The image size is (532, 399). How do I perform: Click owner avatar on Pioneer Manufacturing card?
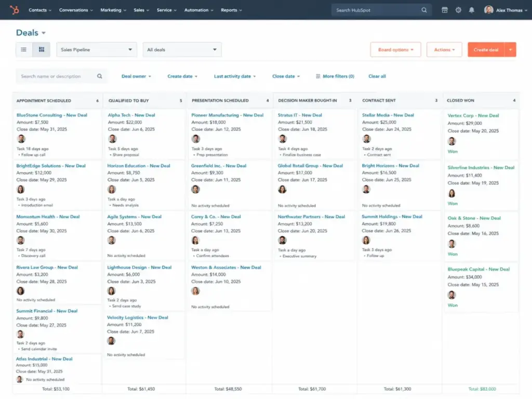point(196,139)
